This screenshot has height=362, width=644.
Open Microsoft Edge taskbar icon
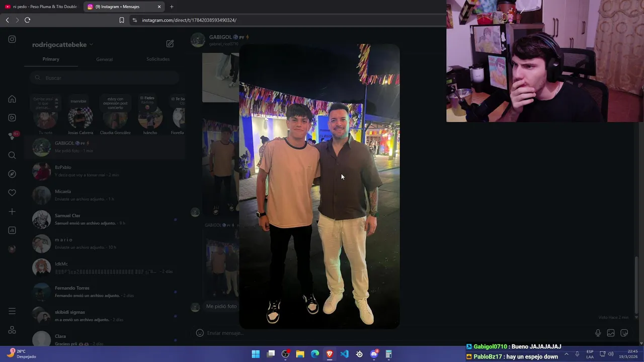pos(315,354)
